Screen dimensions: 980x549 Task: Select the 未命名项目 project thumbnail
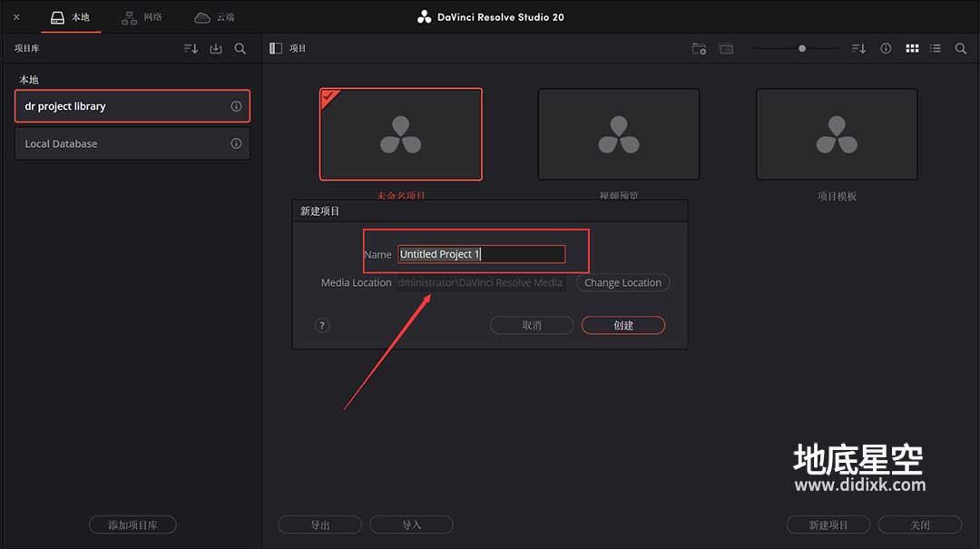(401, 134)
